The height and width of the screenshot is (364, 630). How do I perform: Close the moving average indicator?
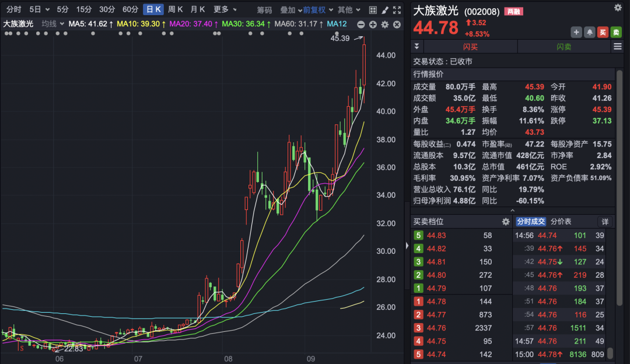click(397, 24)
